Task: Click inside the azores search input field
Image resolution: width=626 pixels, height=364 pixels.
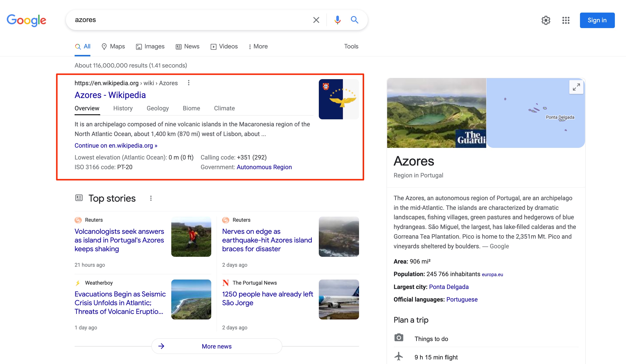Action: tap(189, 20)
